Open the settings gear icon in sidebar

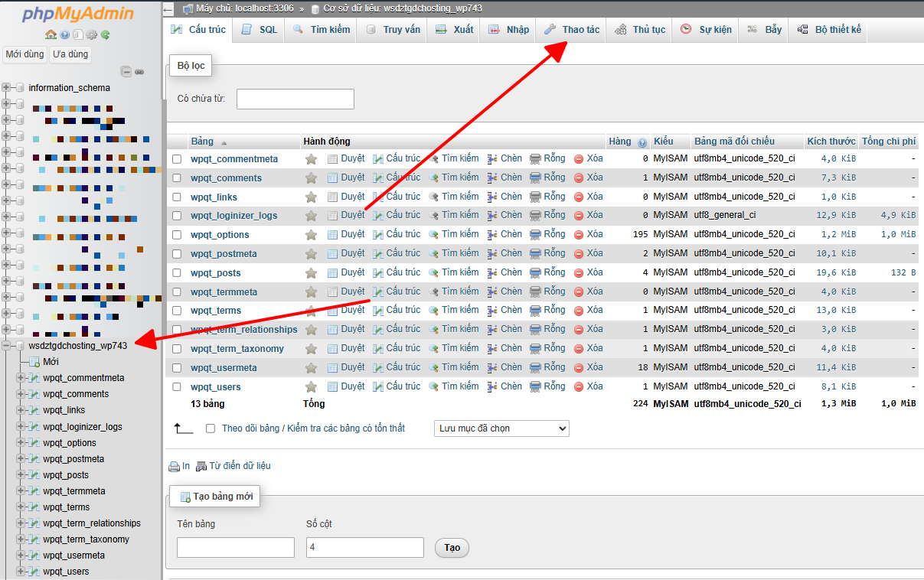pos(91,34)
